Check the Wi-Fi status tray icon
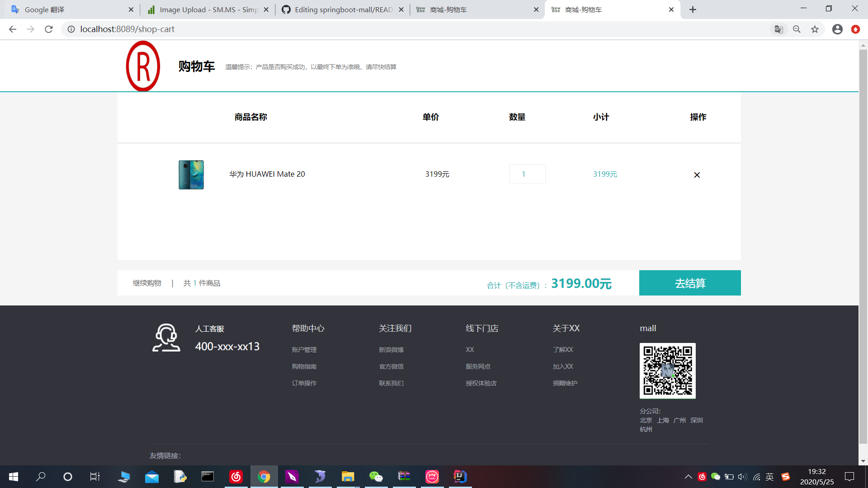The width and height of the screenshot is (868, 488). pos(756,477)
